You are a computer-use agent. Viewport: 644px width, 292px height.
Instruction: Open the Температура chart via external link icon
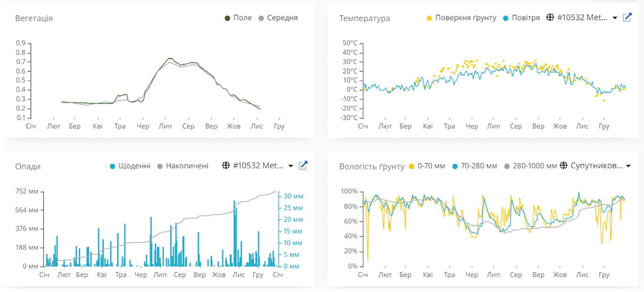[627, 17]
